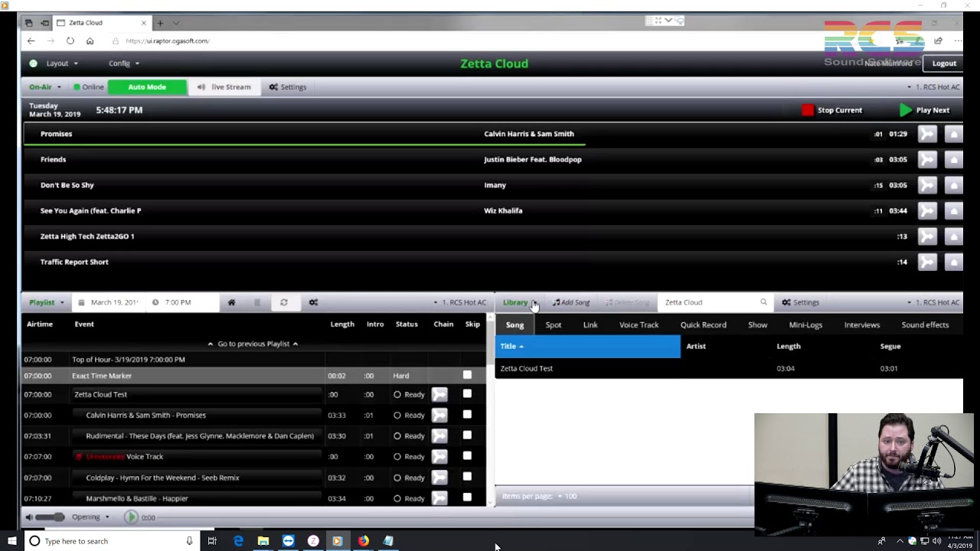Switch to the Spot library tab

(554, 325)
